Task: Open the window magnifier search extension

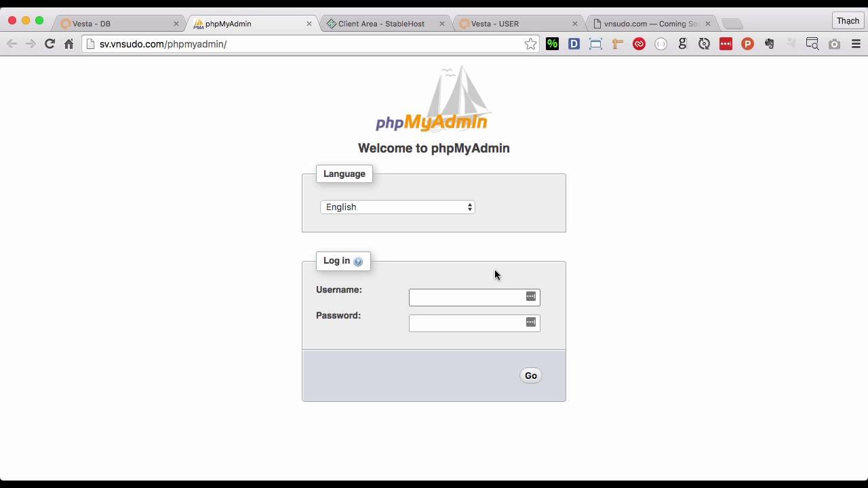Action: pyautogui.click(x=812, y=44)
